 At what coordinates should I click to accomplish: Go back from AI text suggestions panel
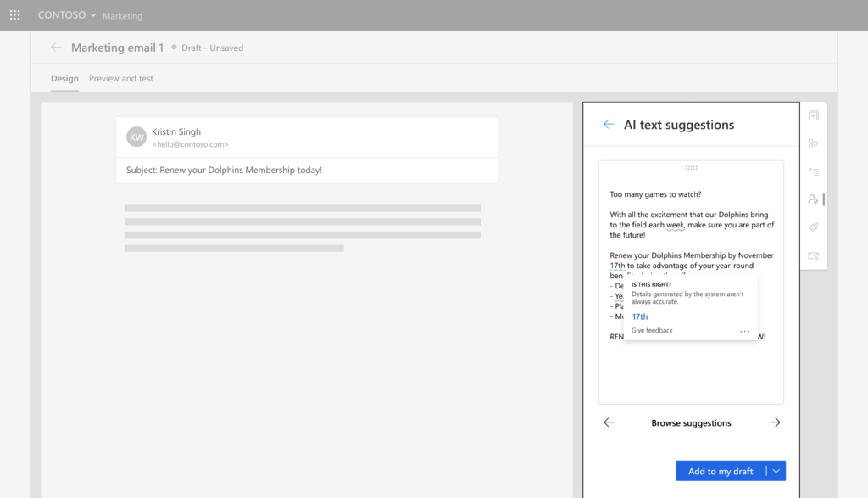point(608,125)
